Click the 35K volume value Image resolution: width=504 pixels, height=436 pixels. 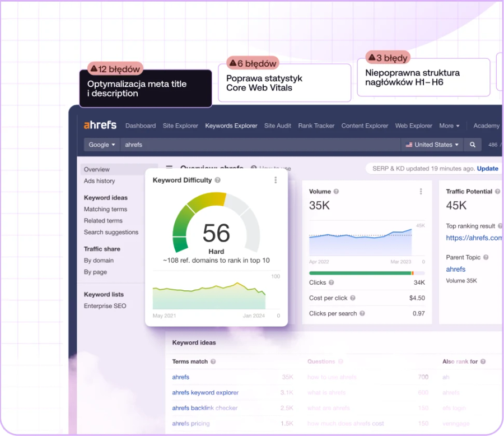319,205
